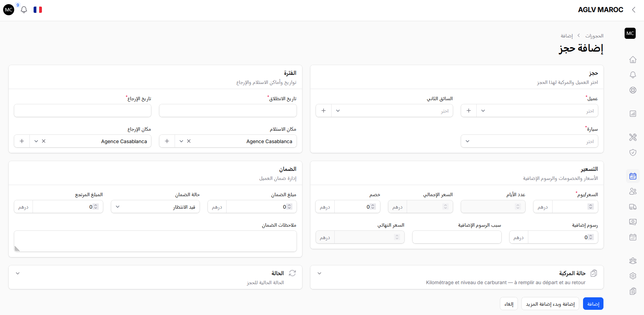Focus the السعر/يوم price input

[x=575, y=207]
